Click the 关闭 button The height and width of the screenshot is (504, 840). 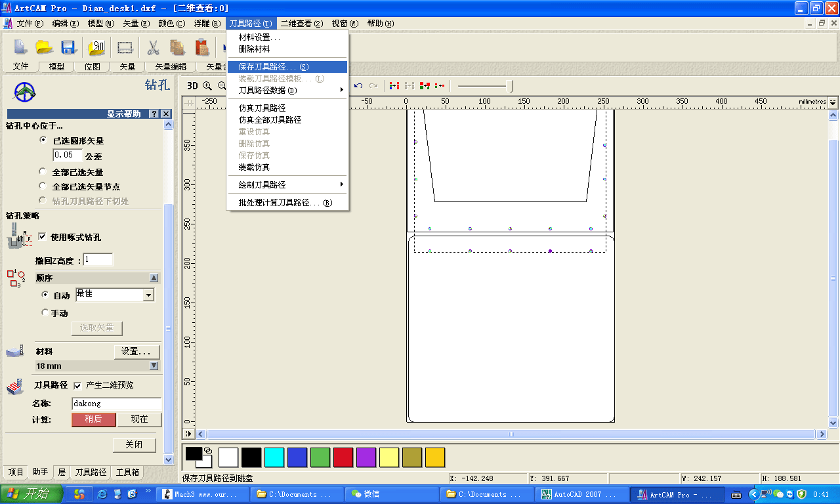pos(135,444)
